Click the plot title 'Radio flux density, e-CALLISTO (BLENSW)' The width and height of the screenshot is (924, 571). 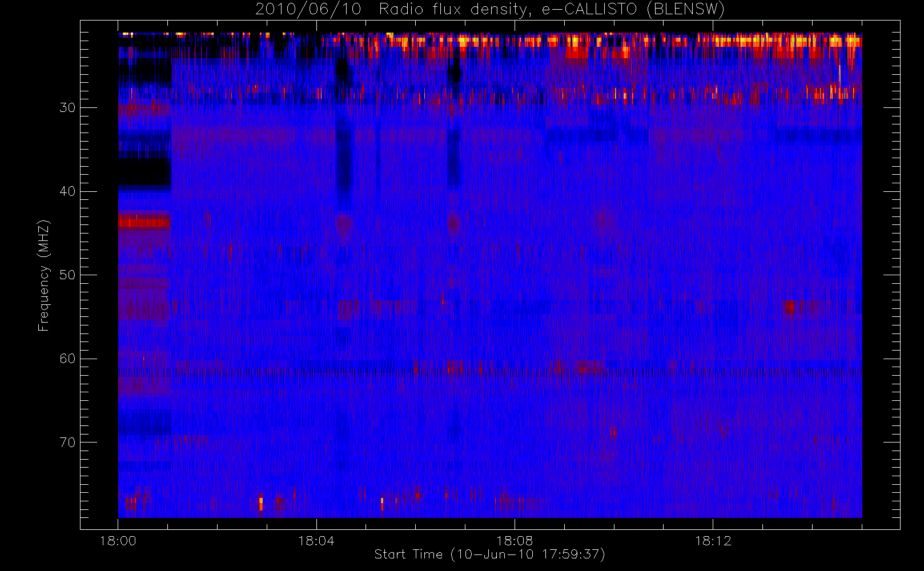click(552, 10)
